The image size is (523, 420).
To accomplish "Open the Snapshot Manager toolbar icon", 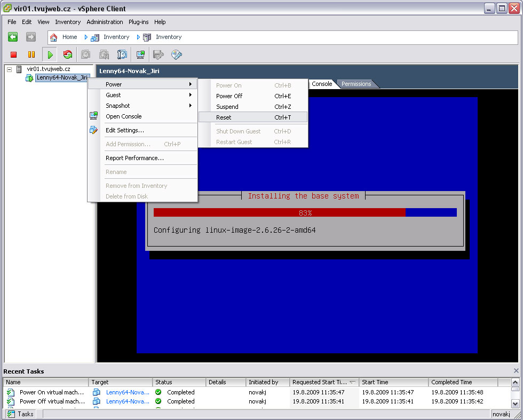I will tap(122, 54).
